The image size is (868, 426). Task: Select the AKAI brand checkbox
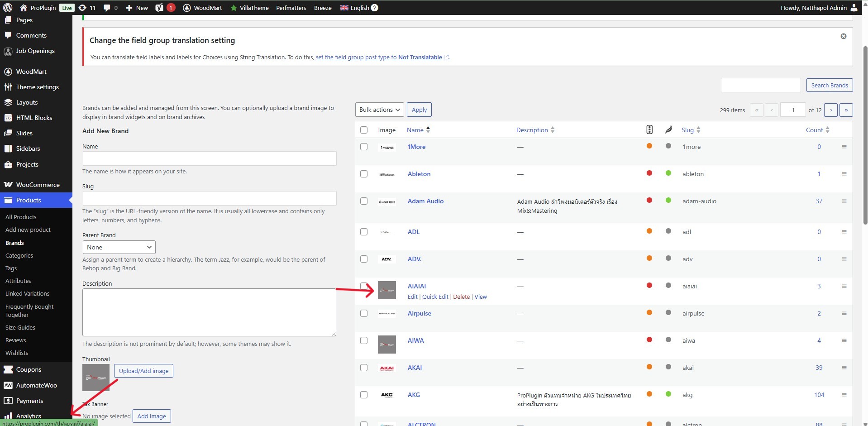364,368
